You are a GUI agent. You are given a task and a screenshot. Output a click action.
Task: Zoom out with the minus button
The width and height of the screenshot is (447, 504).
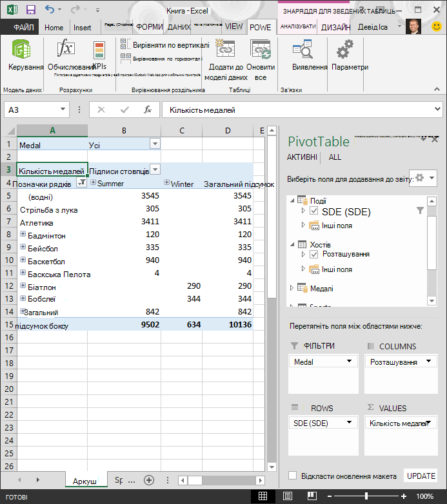pyautogui.click(x=330, y=496)
